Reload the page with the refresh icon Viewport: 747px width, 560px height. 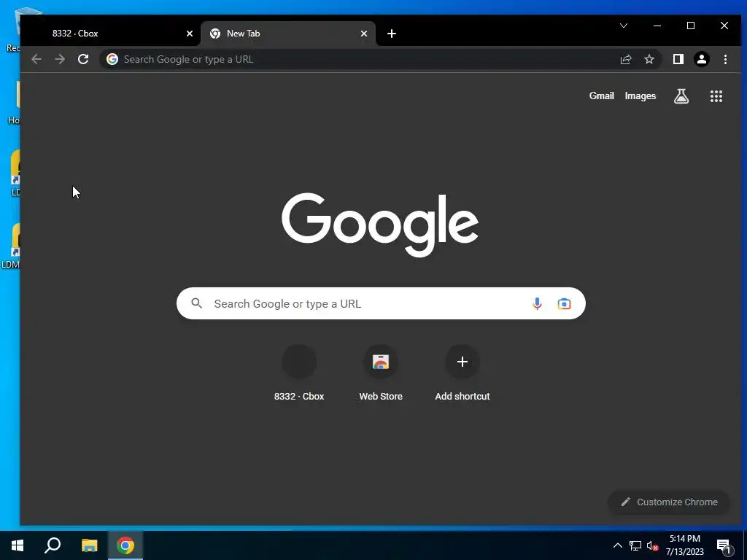tap(83, 59)
